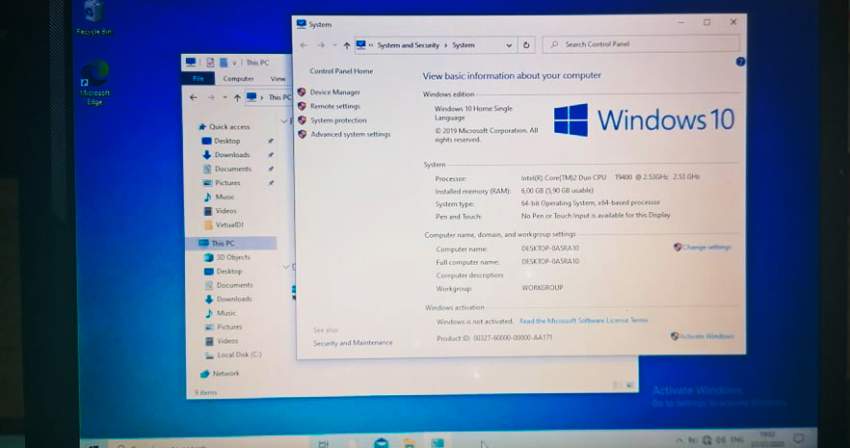Open Videos under Quick access
850x448 pixels.
(x=226, y=211)
